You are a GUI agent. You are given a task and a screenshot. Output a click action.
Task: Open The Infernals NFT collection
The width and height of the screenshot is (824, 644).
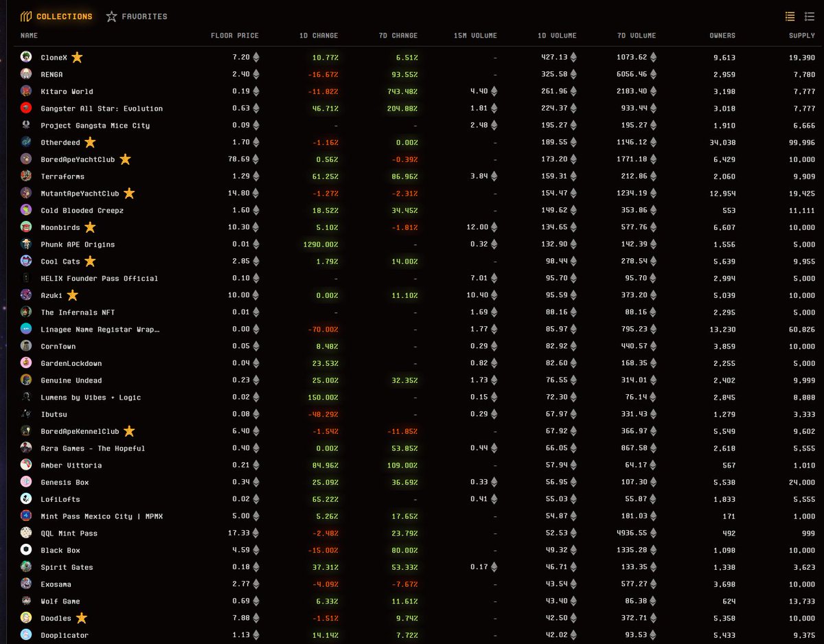[78, 312]
